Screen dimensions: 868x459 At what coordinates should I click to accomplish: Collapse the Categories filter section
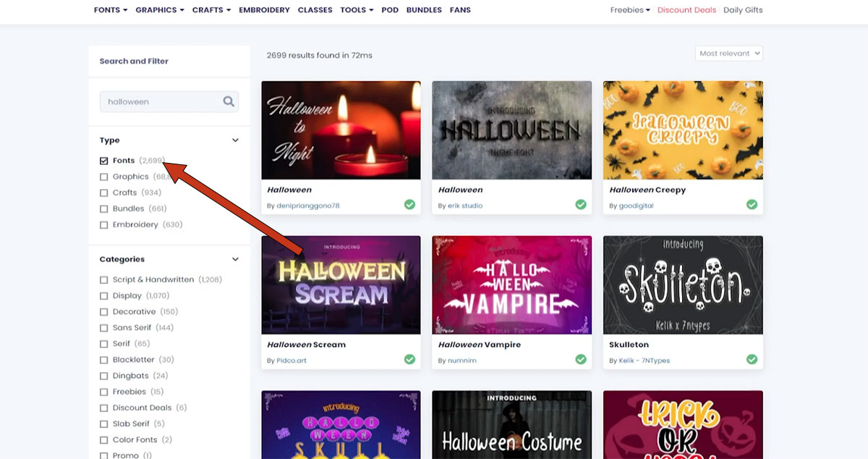point(235,258)
